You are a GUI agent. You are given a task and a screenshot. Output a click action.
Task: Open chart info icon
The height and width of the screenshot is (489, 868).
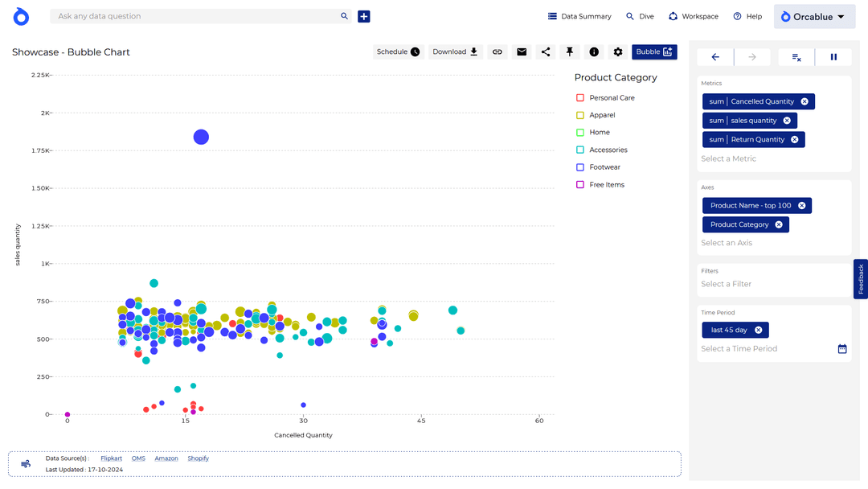(594, 52)
